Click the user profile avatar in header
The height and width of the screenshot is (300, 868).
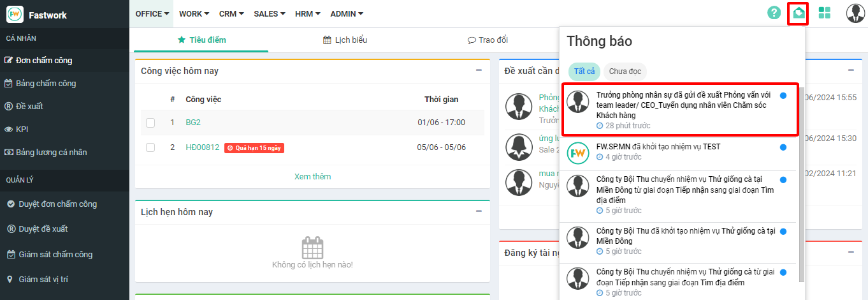point(855,13)
